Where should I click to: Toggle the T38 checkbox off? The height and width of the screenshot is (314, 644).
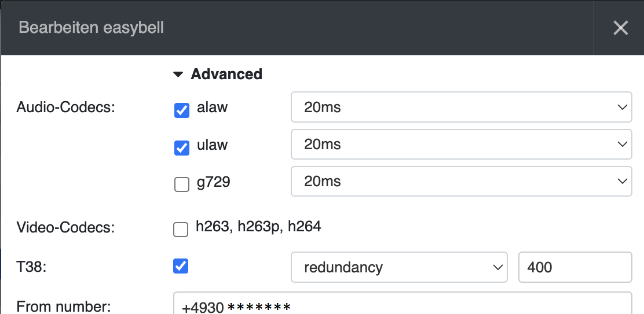(181, 266)
